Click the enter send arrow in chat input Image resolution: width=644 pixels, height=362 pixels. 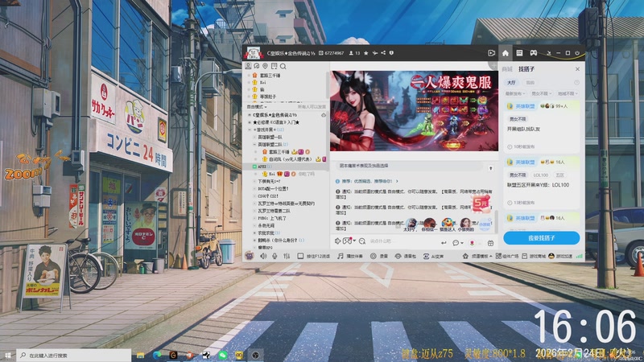coord(444,243)
